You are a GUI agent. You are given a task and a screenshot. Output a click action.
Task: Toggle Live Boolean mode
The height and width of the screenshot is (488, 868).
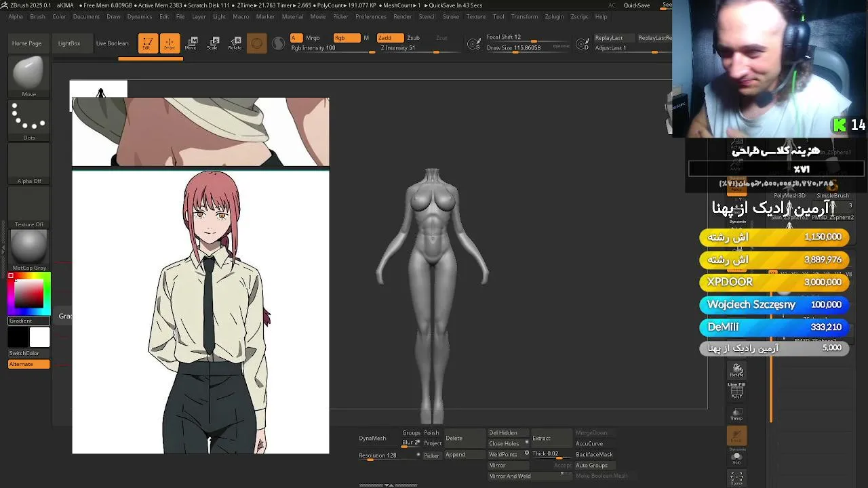click(x=112, y=43)
